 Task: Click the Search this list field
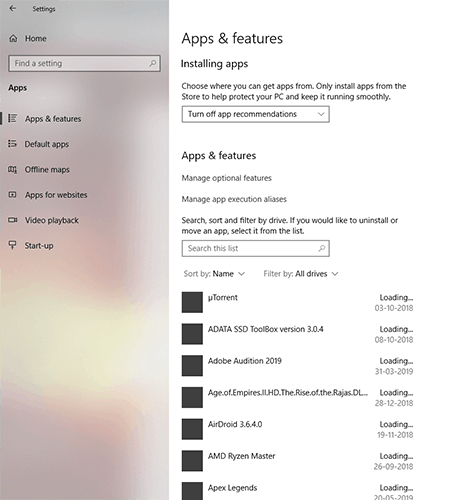tap(256, 248)
